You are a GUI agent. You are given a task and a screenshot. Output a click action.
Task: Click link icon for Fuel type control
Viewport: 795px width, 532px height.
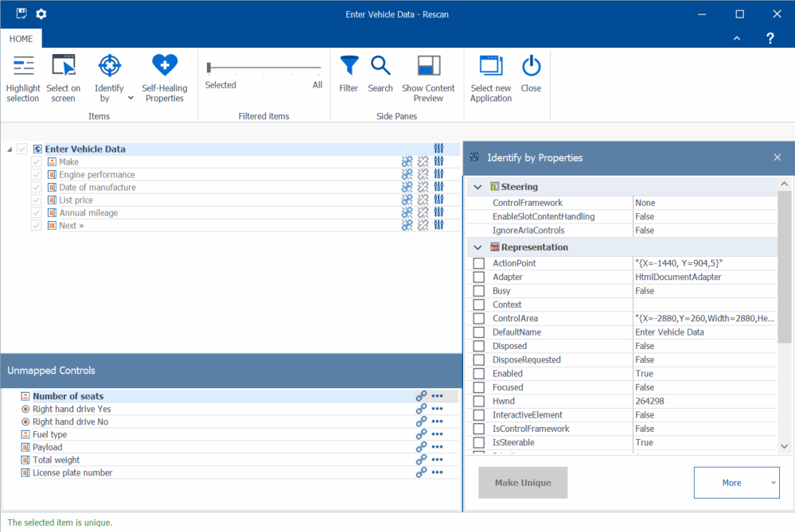[x=421, y=434]
